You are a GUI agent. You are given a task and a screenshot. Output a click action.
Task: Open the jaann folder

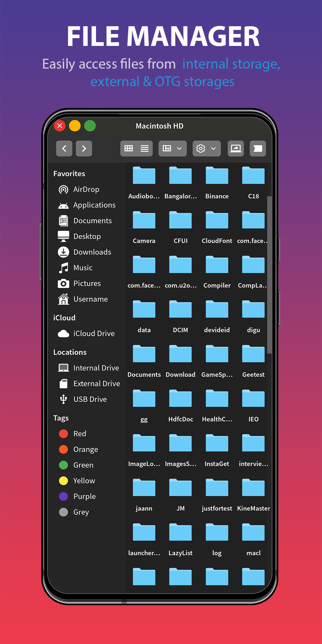144,495
